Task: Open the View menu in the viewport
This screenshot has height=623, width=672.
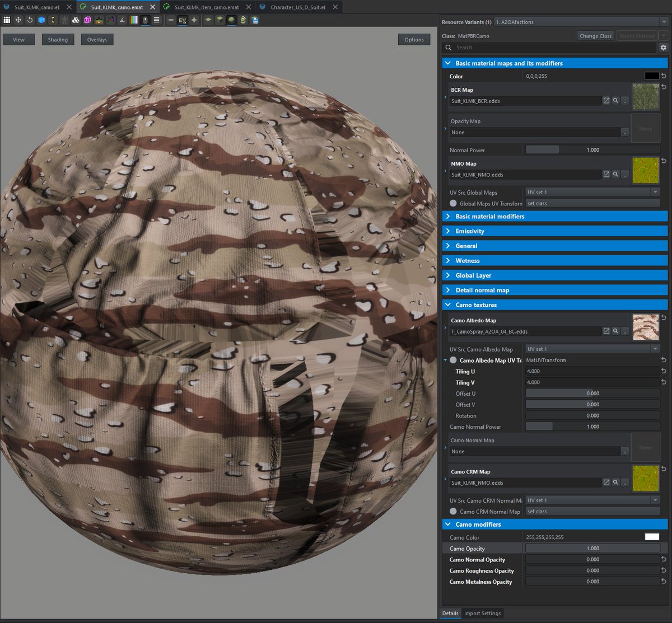Action: (19, 40)
